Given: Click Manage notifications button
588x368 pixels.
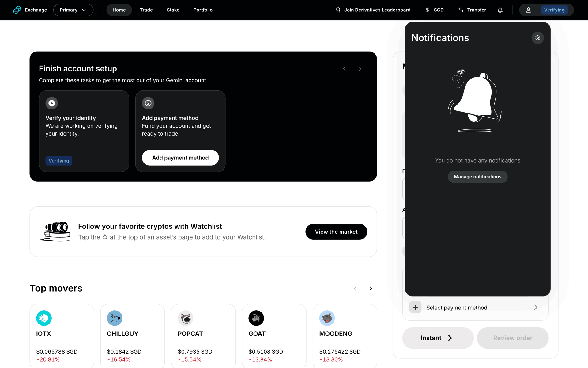Looking at the screenshot, I should click(x=478, y=177).
